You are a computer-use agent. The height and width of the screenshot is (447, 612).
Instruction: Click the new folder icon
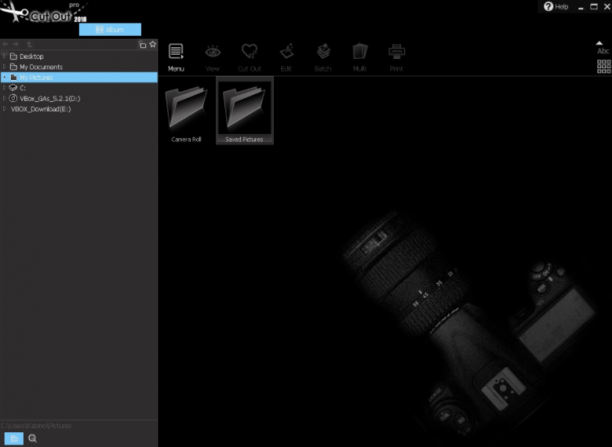pos(142,45)
